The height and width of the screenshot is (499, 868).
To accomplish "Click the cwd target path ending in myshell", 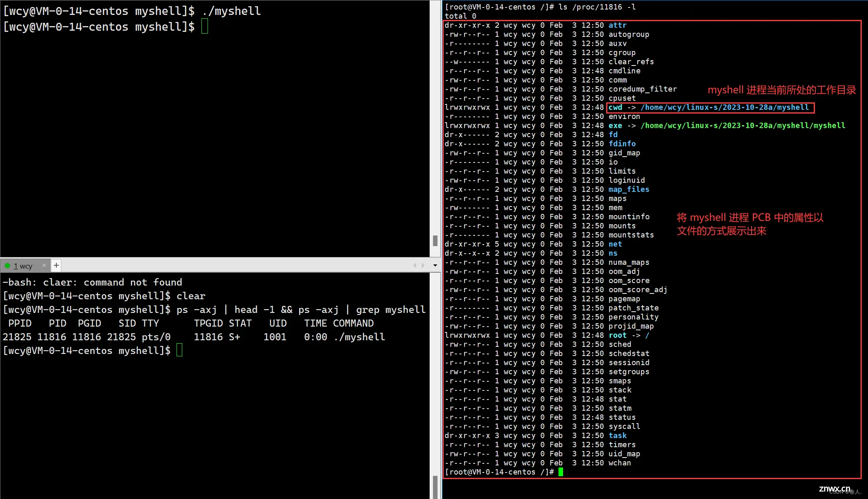I will 725,107.
